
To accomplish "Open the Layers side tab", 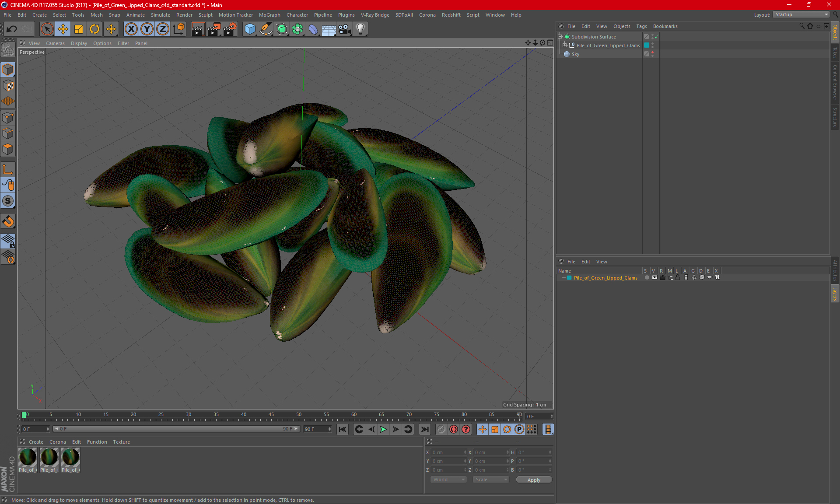I will point(835,294).
